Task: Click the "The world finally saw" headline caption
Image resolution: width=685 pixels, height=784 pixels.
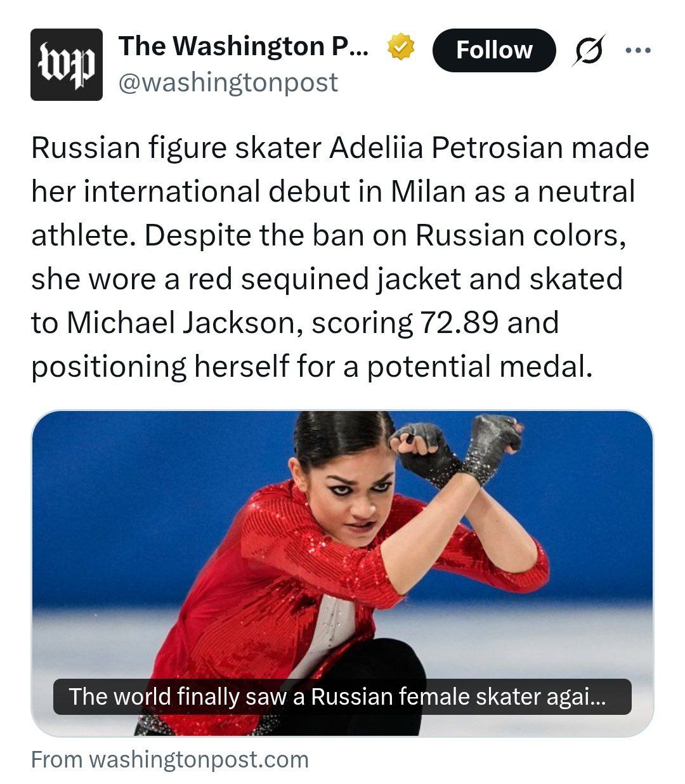Action: click(x=337, y=696)
